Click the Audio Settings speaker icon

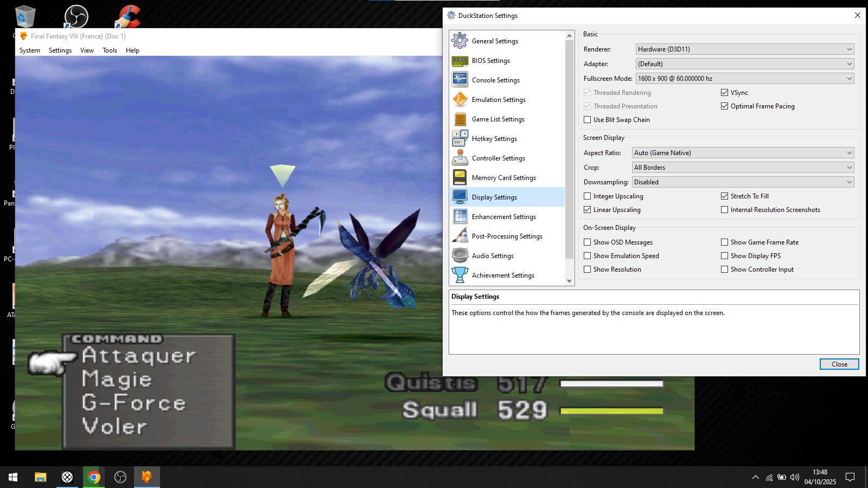coord(459,256)
